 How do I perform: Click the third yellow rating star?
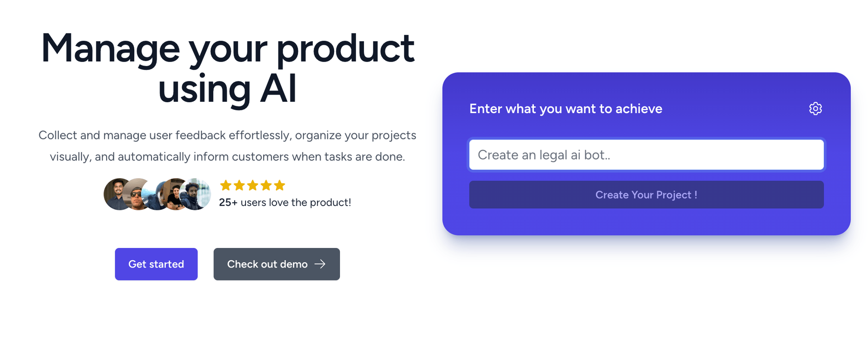point(253,185)
